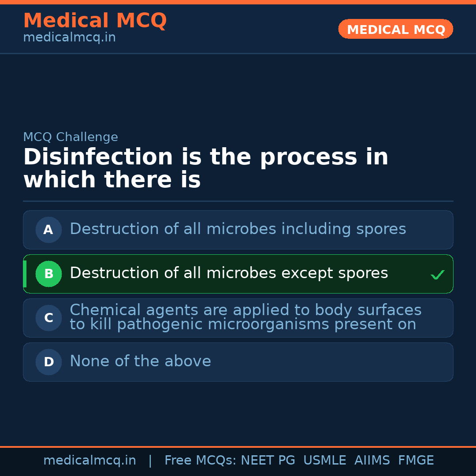Image resolution: width=476 pixels, height=476 pixels.
Task: Click the letter A option circle
Action: (48, 230)
